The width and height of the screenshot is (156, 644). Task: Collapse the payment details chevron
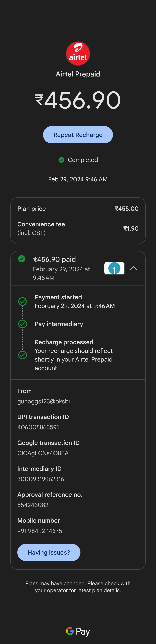click(x=133, y=268)
